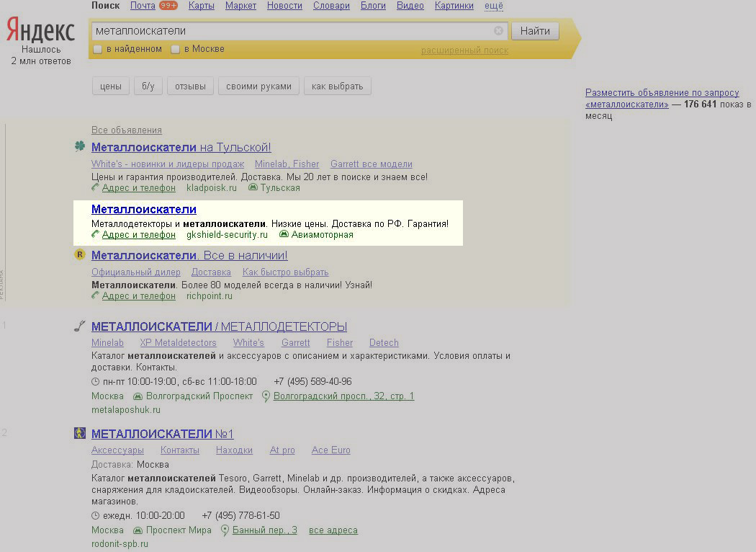Click the map pin icon near Банный пер.

click(x=225, y=530)
